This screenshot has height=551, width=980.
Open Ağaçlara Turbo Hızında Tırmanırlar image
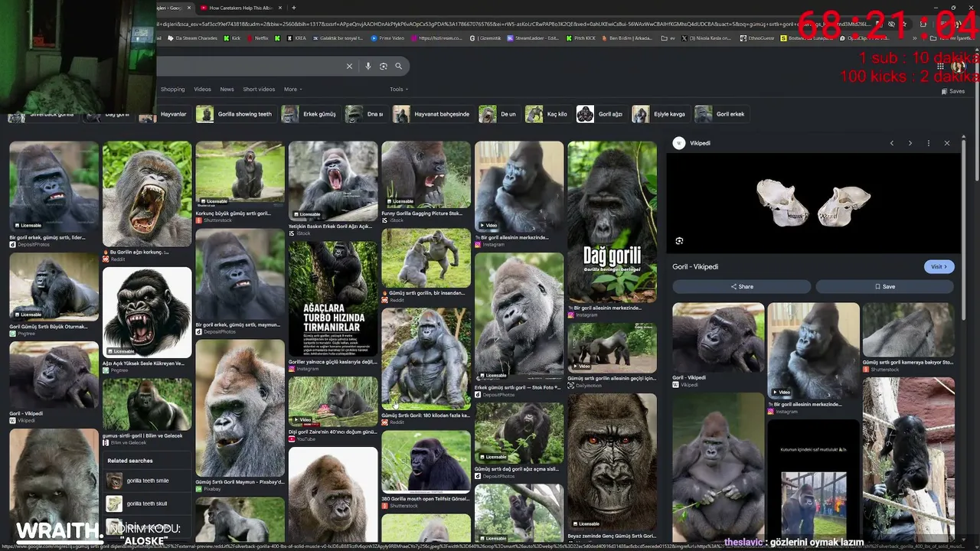(333, 300)
